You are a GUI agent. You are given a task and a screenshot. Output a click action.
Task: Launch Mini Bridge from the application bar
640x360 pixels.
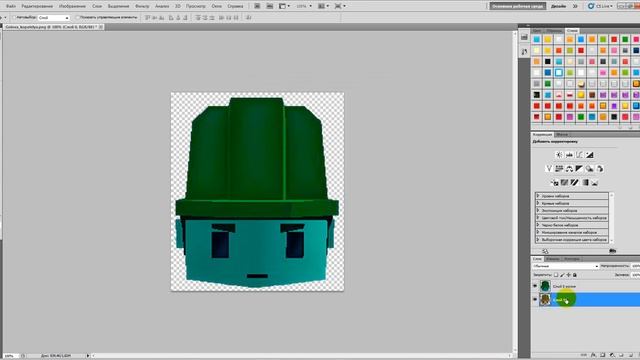pos(270,6)
